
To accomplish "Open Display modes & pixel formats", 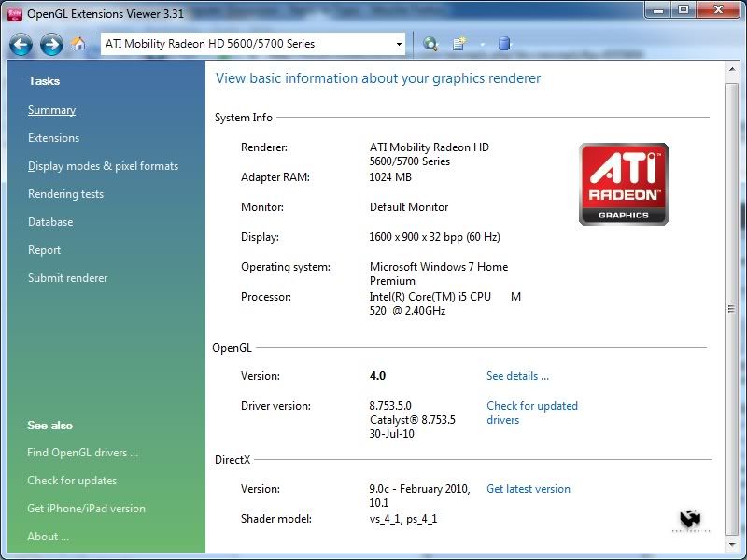I will (103, 166).
